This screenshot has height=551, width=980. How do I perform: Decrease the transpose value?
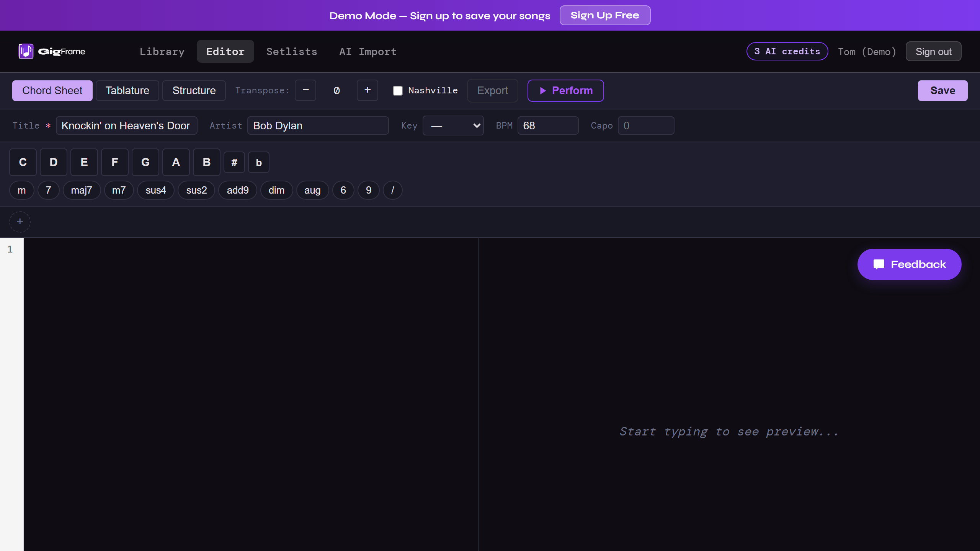pos(305,90)
